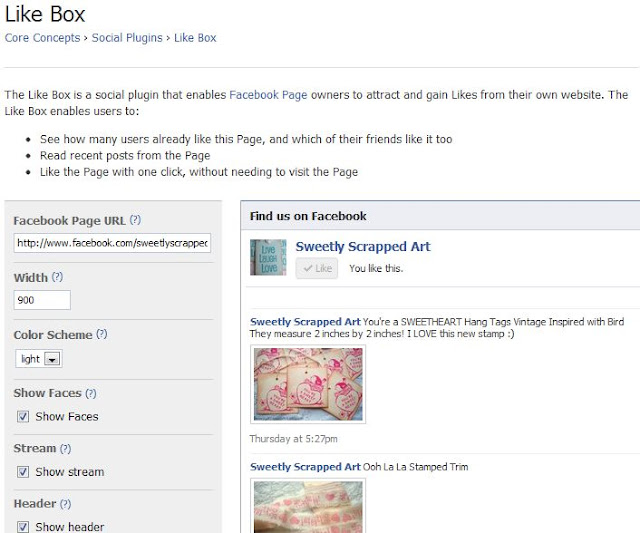Click help icon next to Width label

[58, 277]
